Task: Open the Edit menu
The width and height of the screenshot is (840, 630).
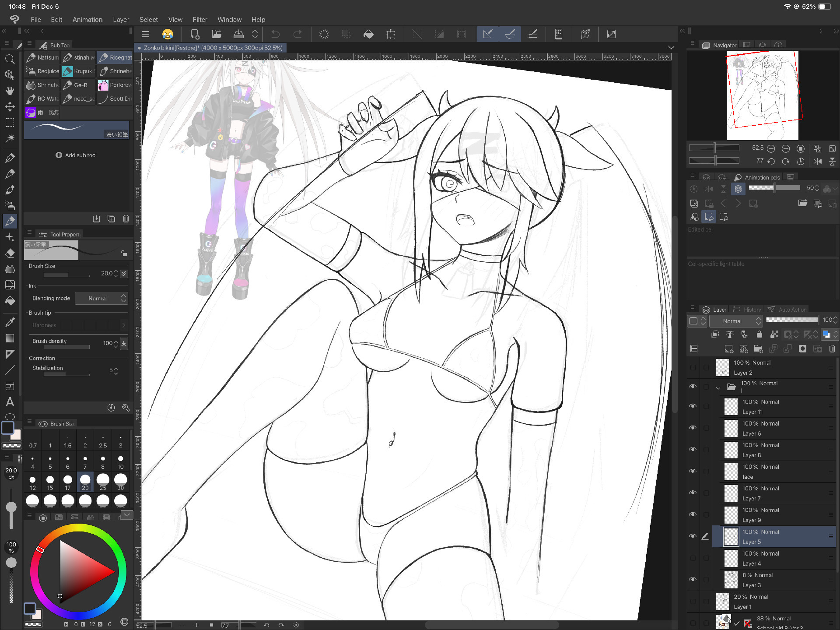Action: 56,20
